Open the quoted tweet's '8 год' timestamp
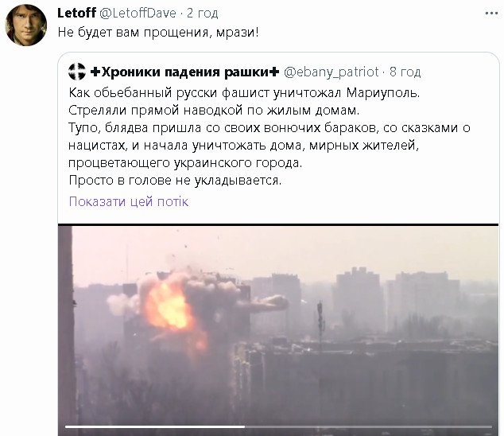This screenshot has width=504, height=436. (405, 72)
